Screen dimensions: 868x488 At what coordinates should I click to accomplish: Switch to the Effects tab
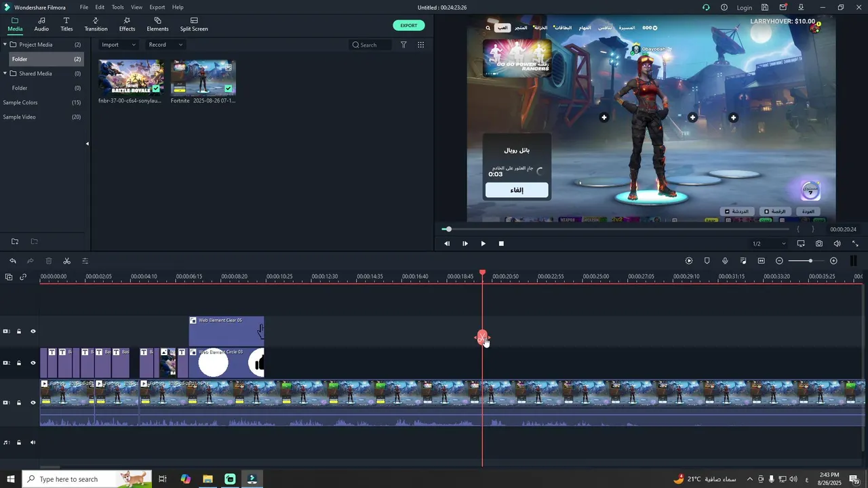(127, 24)
